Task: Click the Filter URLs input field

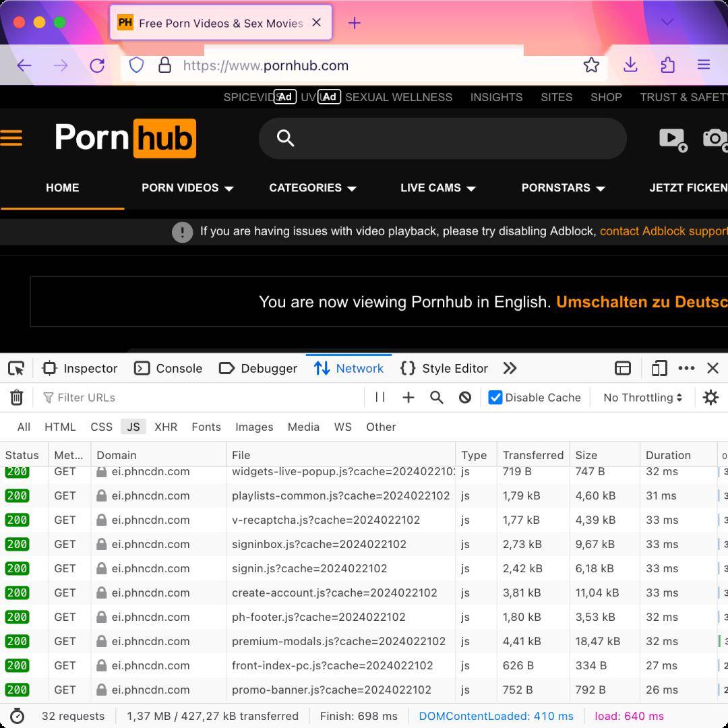Action: pos(202,398)
